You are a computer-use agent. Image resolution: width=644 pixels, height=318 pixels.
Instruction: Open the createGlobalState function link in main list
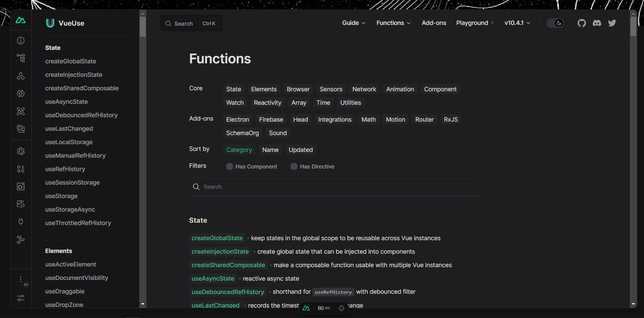point(217,238)
